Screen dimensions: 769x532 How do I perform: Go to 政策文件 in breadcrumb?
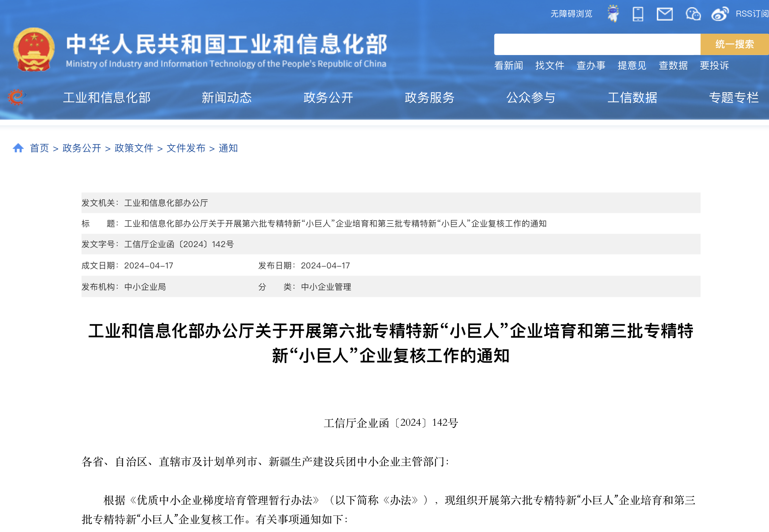134,148
